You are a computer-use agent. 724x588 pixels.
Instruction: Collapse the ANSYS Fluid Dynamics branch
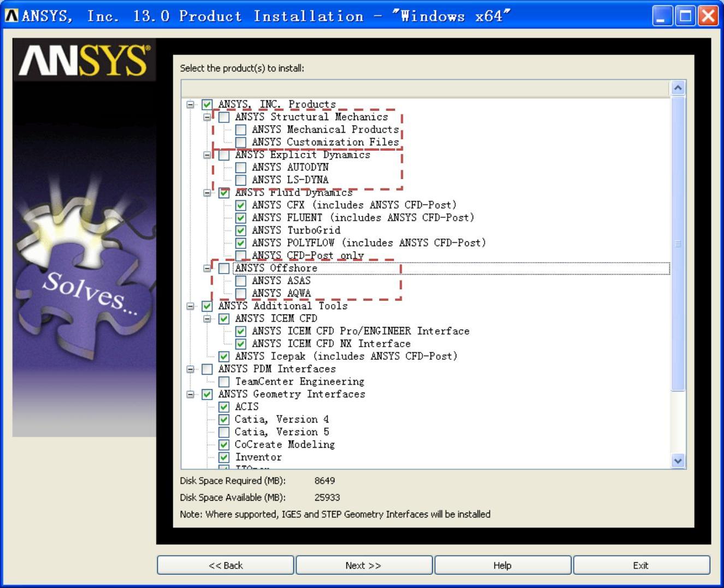pos(207,193)
